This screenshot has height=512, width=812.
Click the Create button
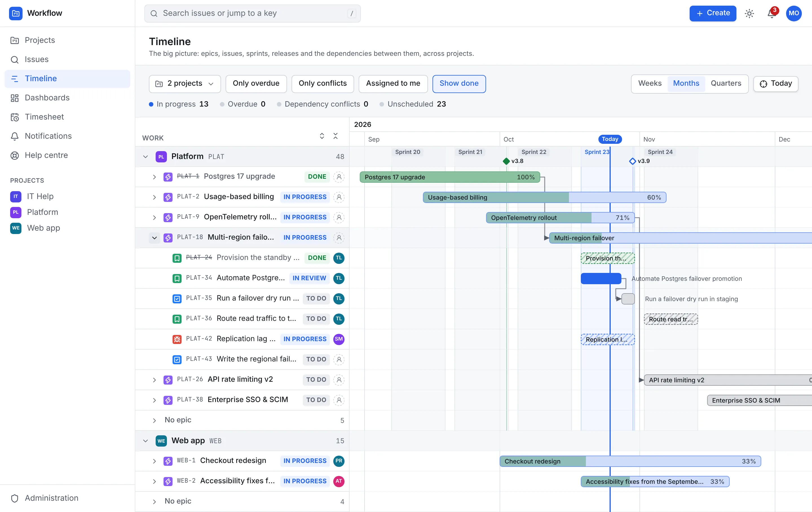pyautogui.click(x=712, y=14)
